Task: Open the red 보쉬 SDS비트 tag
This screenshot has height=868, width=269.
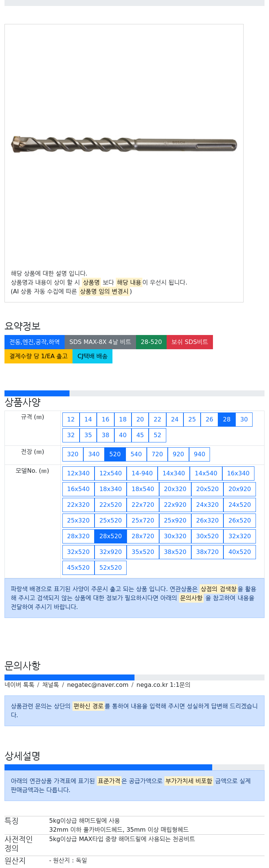Action: (x=189, y=342)
